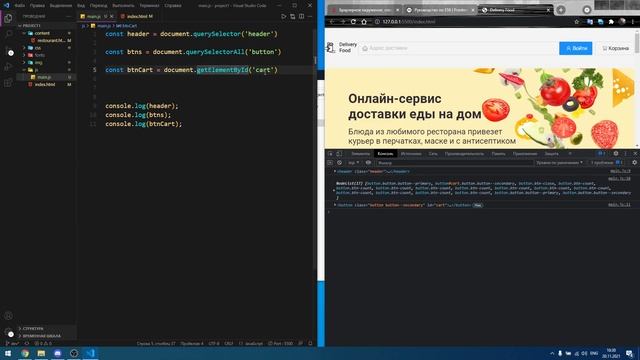Collapse the content folder in Explorer
The width and height of the screenshot is (640, 360).
click(24, 33)
